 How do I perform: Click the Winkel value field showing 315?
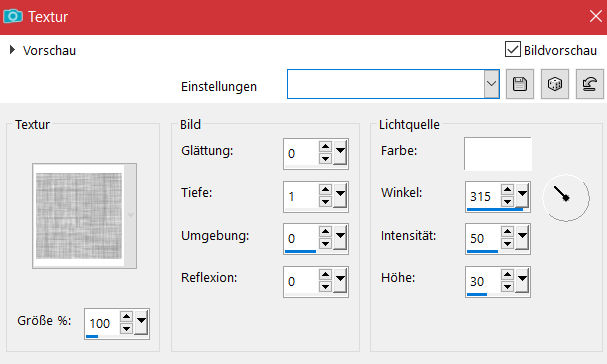483,196
